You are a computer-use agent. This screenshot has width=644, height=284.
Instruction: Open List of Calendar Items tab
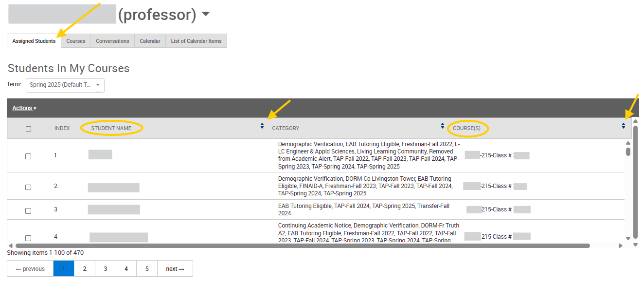tap(196, 41)
